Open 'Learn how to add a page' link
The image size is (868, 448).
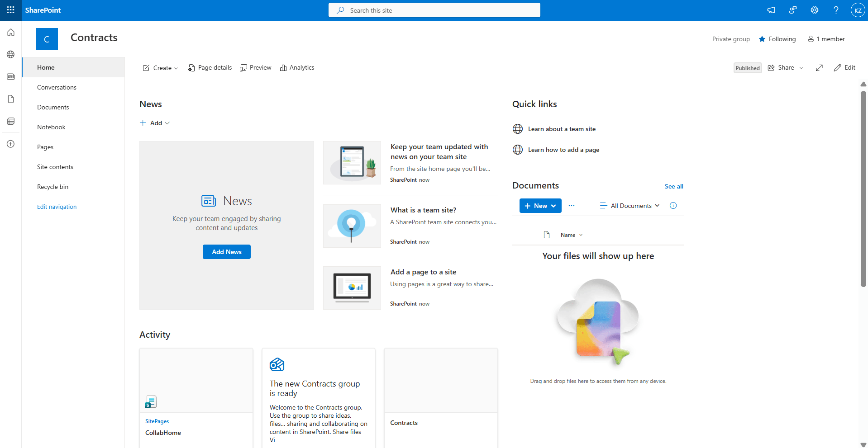point(563,150)
